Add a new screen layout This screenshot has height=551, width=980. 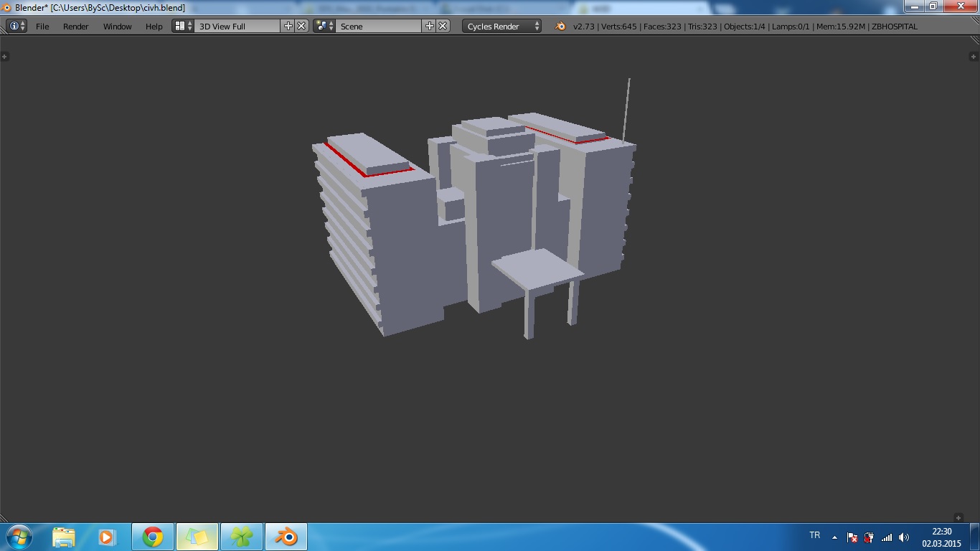tap(288, 26)
